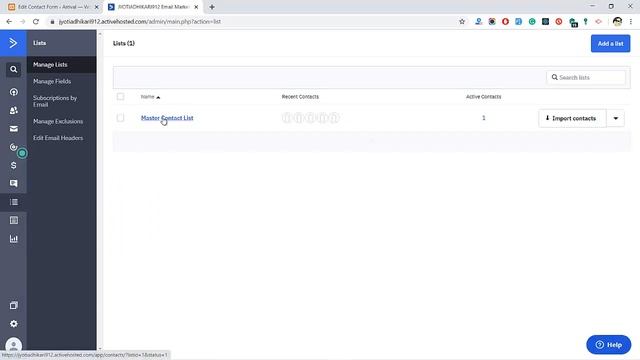Tick the Master Contact List checkbox
This screenshot has height=360, width=640.
click(x=120, y=118)
